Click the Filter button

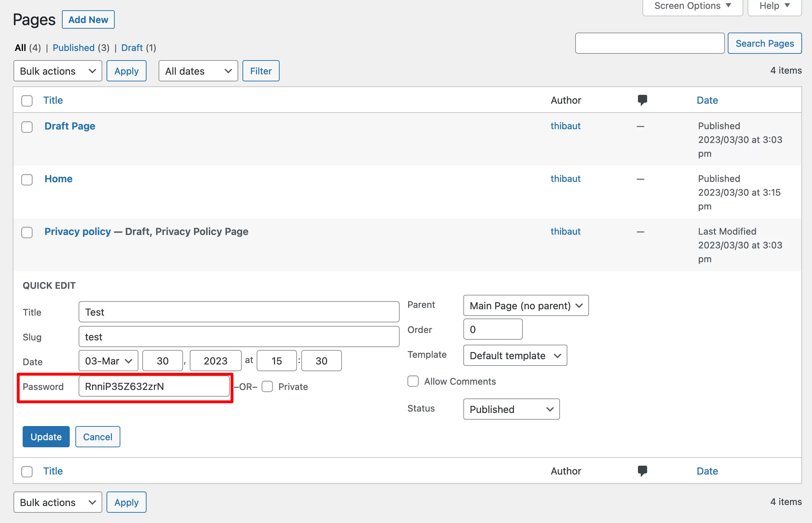pos(261,71)
